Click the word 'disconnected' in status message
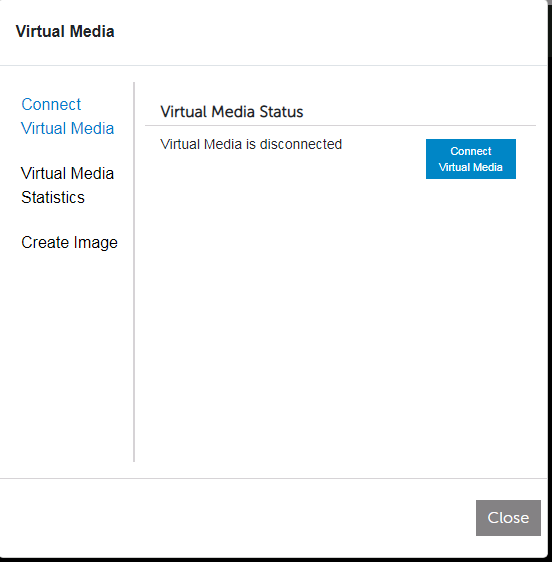The width and height of the screenshot is (552, 562). point(301,144)
